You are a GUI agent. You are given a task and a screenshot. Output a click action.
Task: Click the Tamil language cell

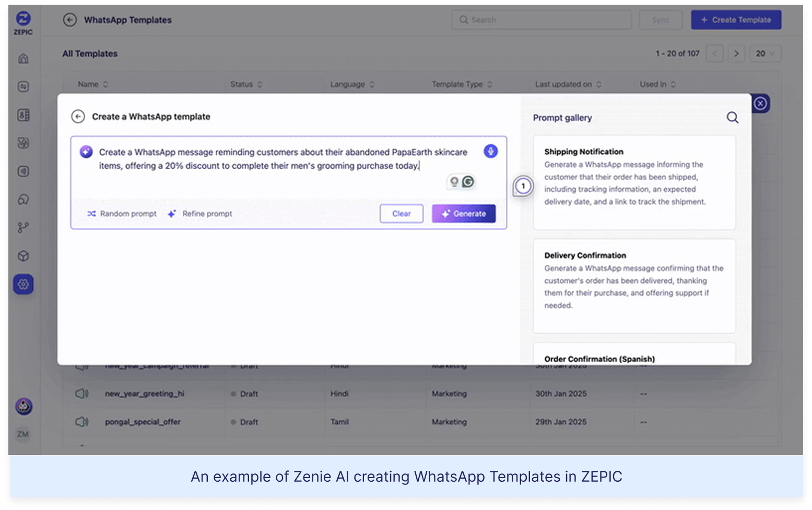pyautogui.click(x=339, y=422)
